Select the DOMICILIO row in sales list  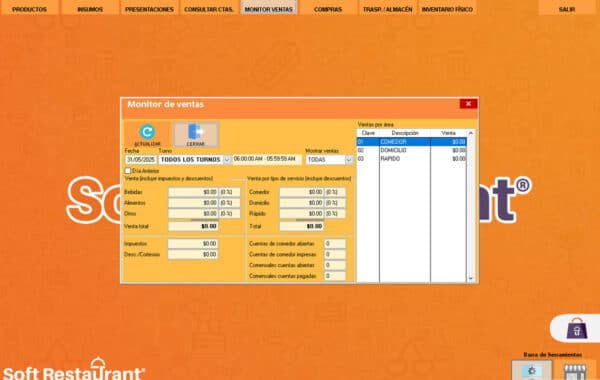pos(412,150)
